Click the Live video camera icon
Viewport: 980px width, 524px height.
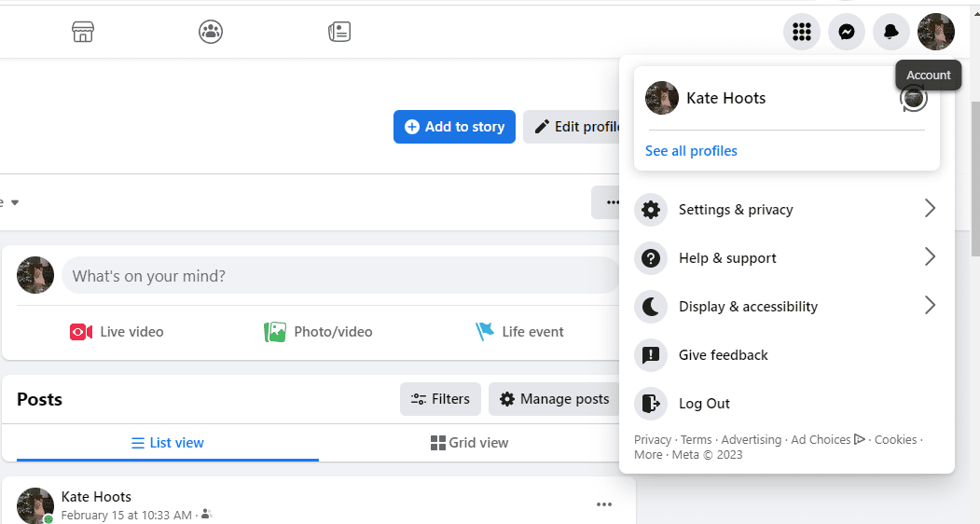click(x=81, y=331)
